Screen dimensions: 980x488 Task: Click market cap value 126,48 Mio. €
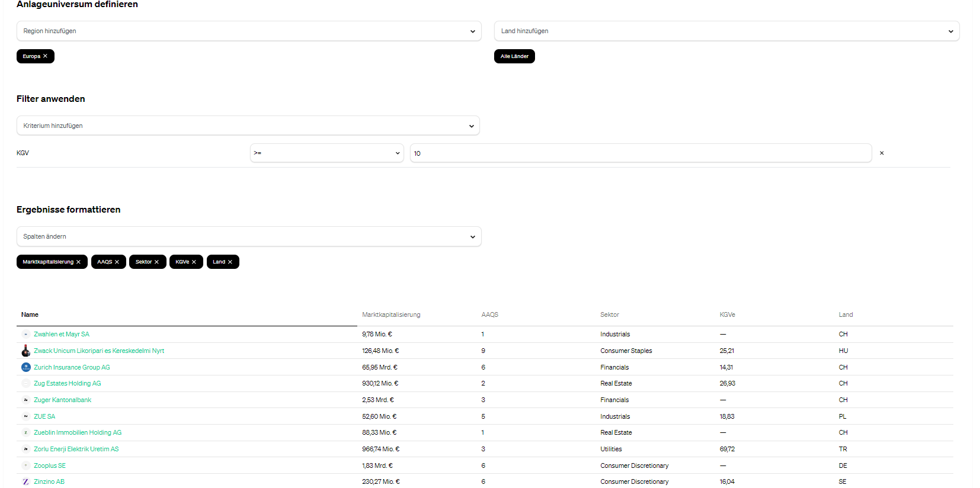(x=380, y=351)
